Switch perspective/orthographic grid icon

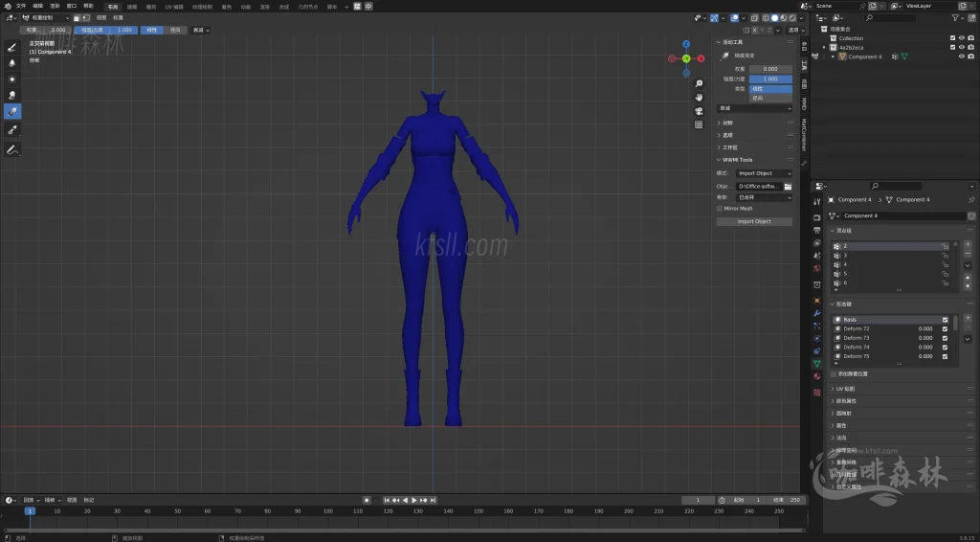point(699,124)
